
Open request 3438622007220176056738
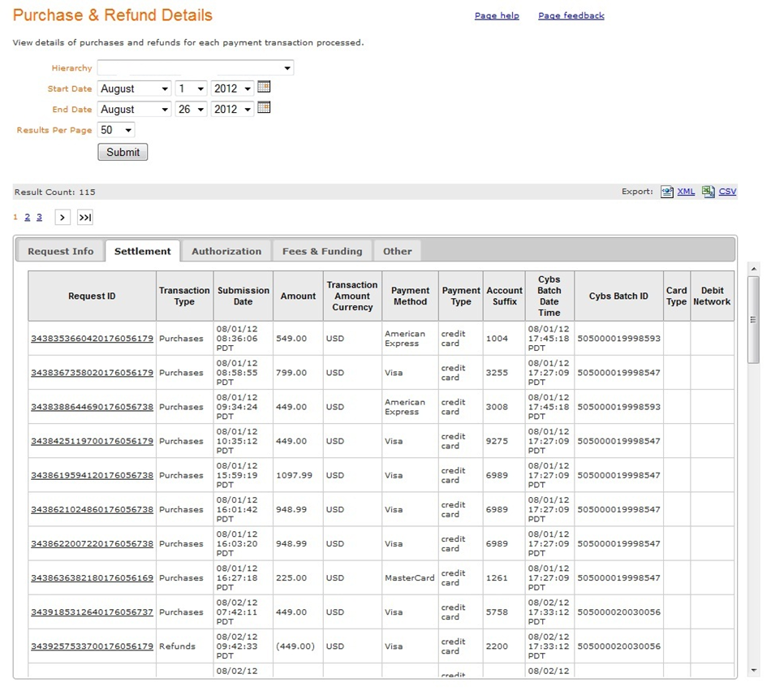point(92,544)
